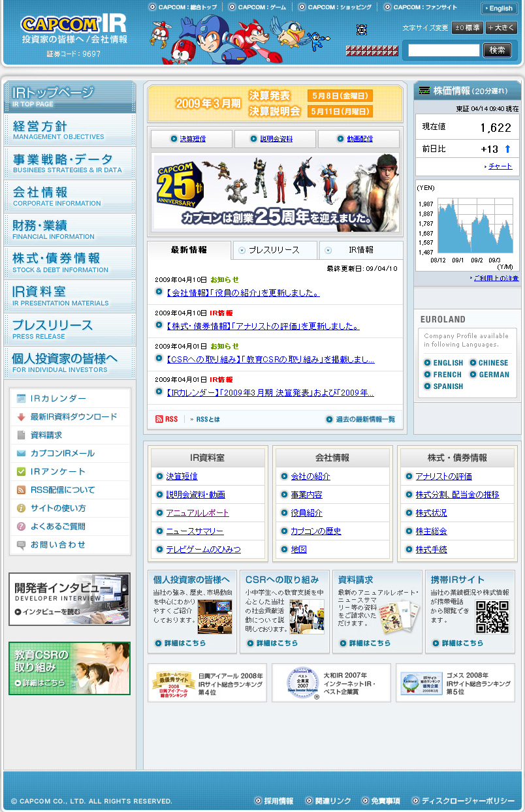The height and width of the screenshot is (812, 525).
Task: Open アニュアルレポート link
Action: click(197, 513)
